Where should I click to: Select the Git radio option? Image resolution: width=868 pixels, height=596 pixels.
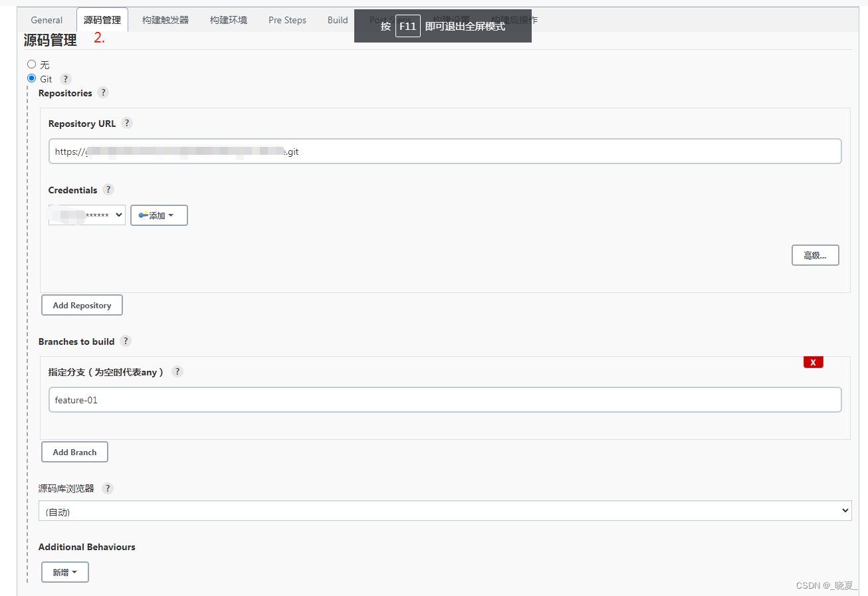coord(31,78)
